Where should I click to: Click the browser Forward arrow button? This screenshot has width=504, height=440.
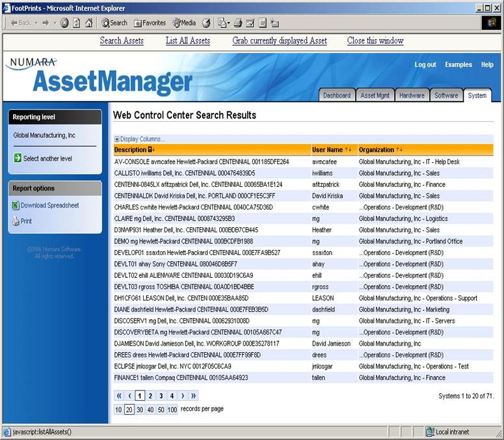[x=46, y=23]
